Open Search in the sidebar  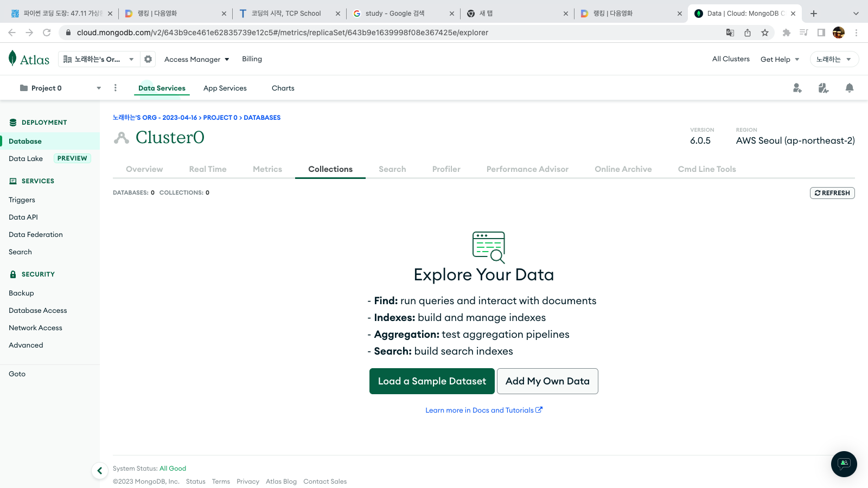click(20, 252)
